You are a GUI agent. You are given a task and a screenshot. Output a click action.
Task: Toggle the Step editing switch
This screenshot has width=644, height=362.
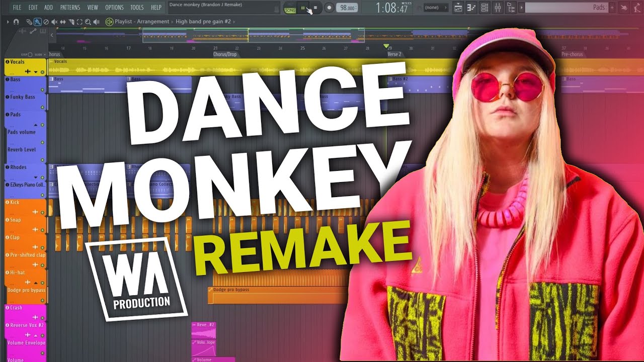pos(30,54)
